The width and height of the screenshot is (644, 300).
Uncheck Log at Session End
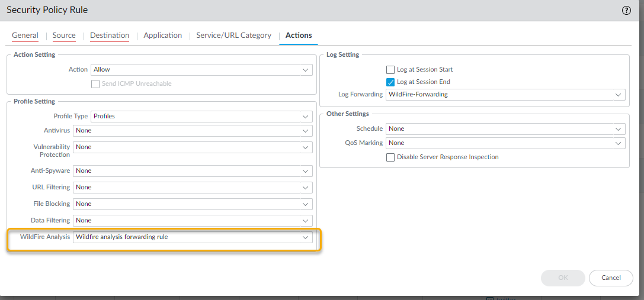pos(390,82)
